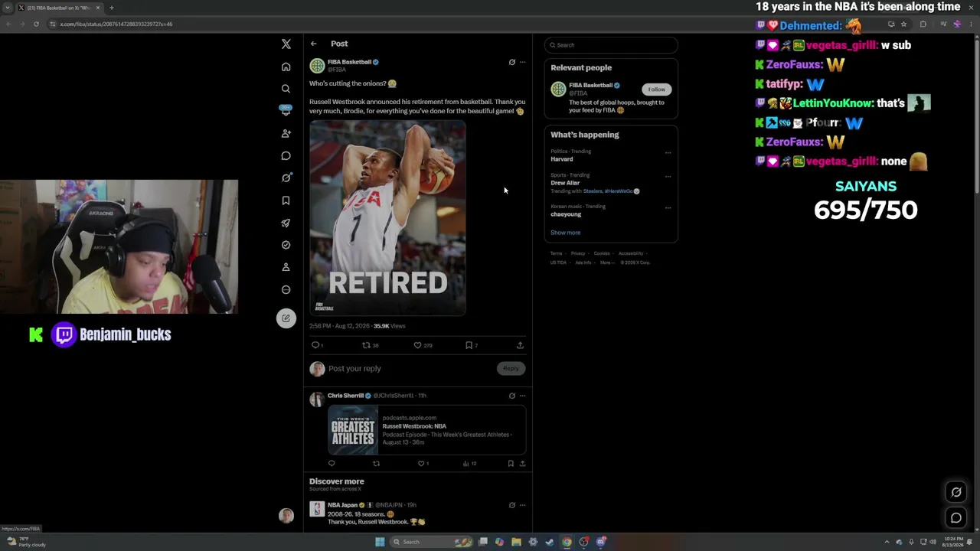Open the chaeyoung trending topic
The image size is (980, 551).
[566, 214]
